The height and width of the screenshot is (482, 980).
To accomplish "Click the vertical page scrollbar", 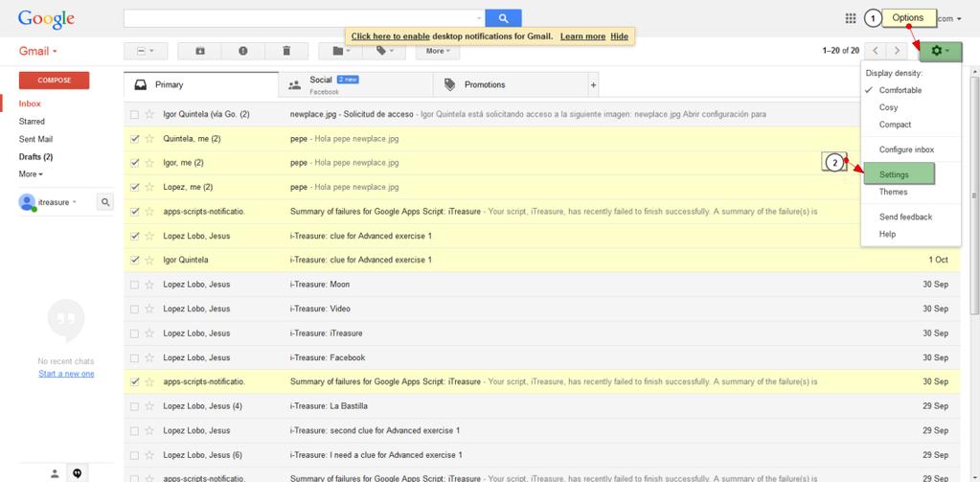I will (x=974, y=195).
